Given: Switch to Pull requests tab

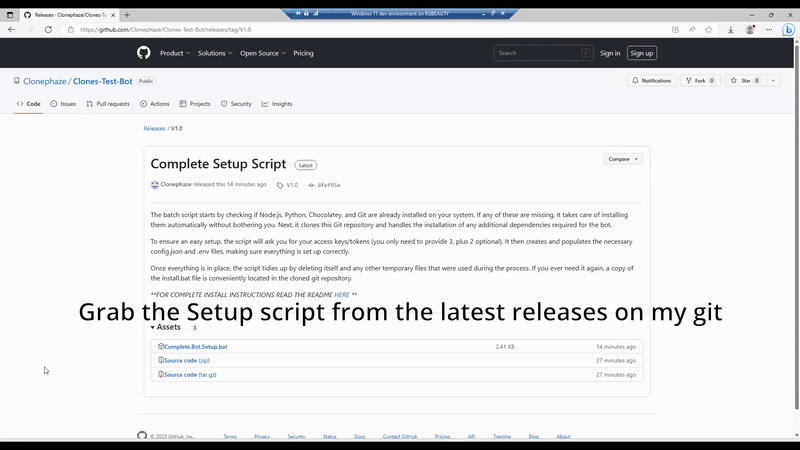Looking at the screenshot, I should point(108,104).
